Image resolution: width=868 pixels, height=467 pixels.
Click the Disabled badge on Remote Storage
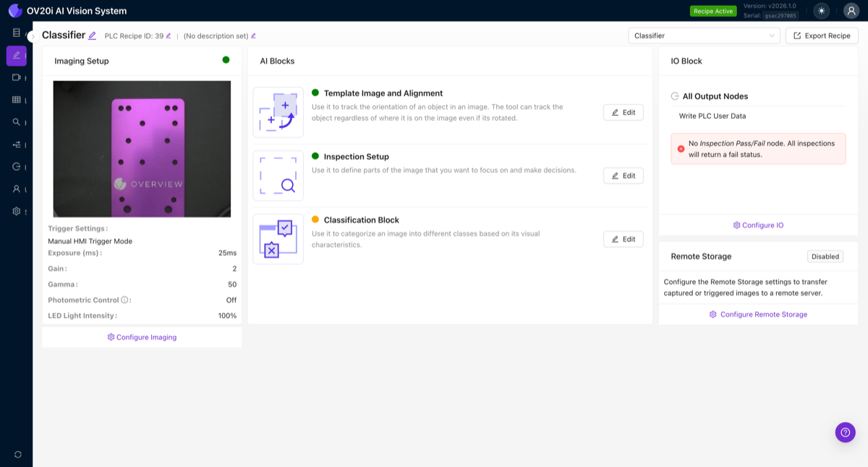pos(825,256)
